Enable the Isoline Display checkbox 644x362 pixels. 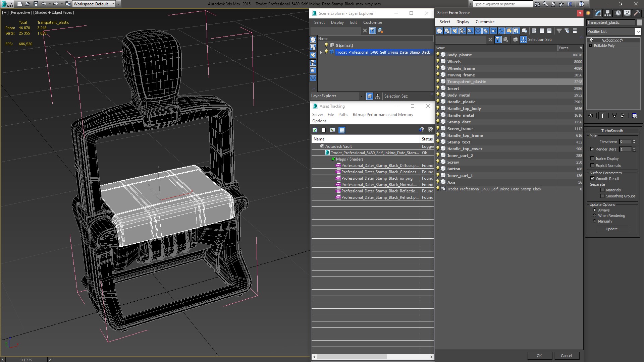coord(592,159)
